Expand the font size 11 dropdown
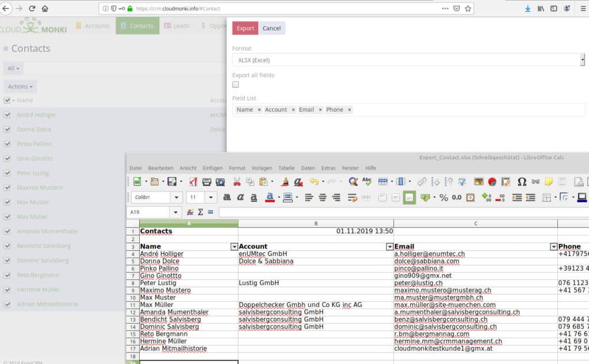The height and width of the screenshot is (364, 589). [211, 197]
